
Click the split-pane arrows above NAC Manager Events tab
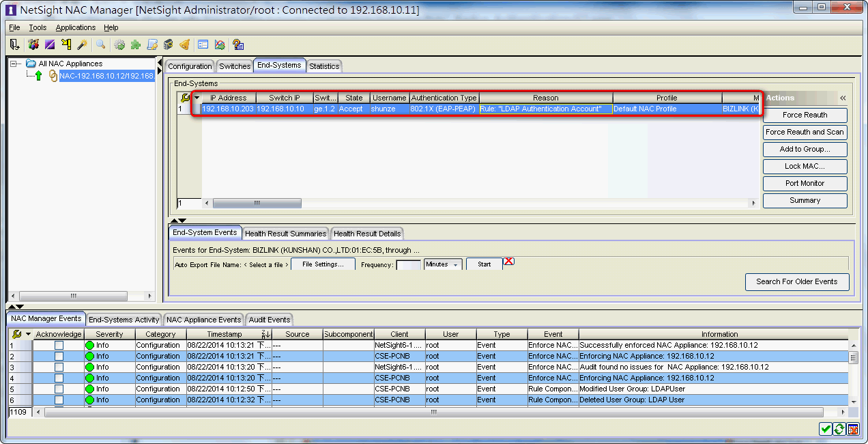pyautogui.click(x=16, y=307)
